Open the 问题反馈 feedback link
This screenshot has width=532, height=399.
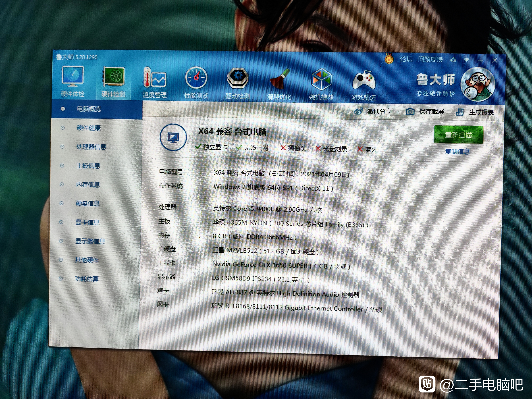(430, 59)
